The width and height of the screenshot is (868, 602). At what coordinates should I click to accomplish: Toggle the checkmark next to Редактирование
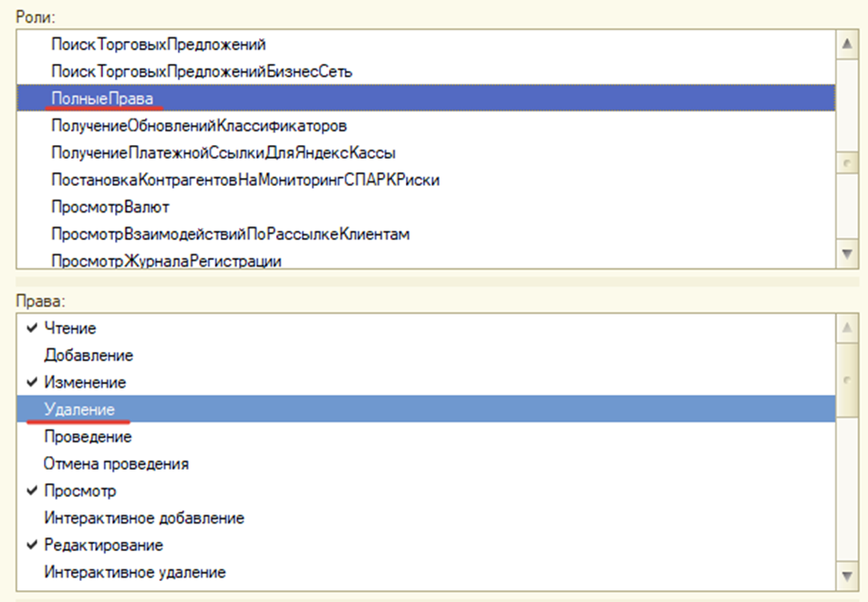[33, 545]
